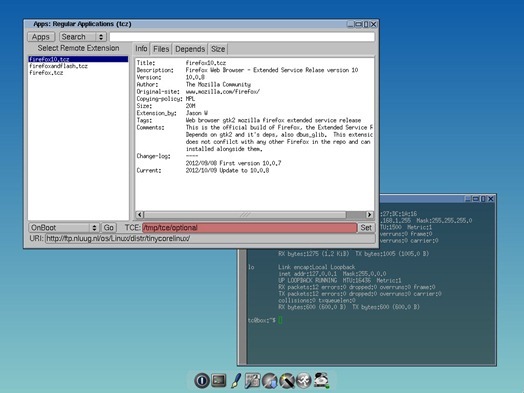Click the Copying-policy value MPL

click(190, 99)
